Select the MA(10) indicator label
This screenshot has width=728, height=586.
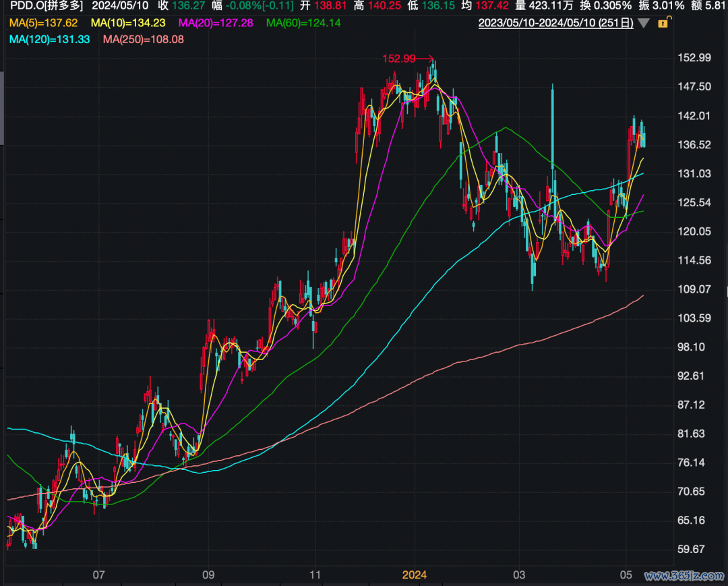(128, 24)
